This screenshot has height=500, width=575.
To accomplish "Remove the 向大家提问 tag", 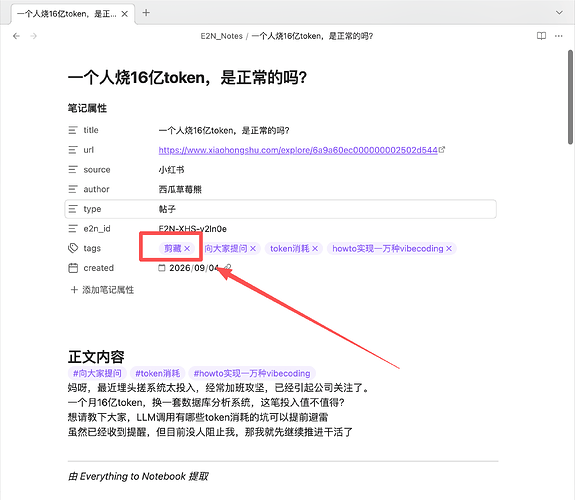I will [253, 249].
